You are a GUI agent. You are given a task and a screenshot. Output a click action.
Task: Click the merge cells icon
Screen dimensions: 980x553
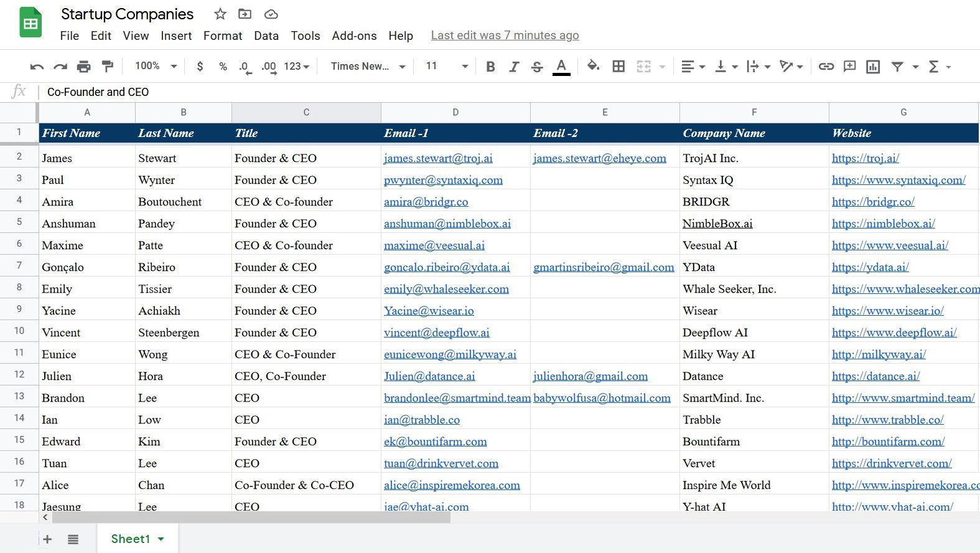tap(643, 66)
